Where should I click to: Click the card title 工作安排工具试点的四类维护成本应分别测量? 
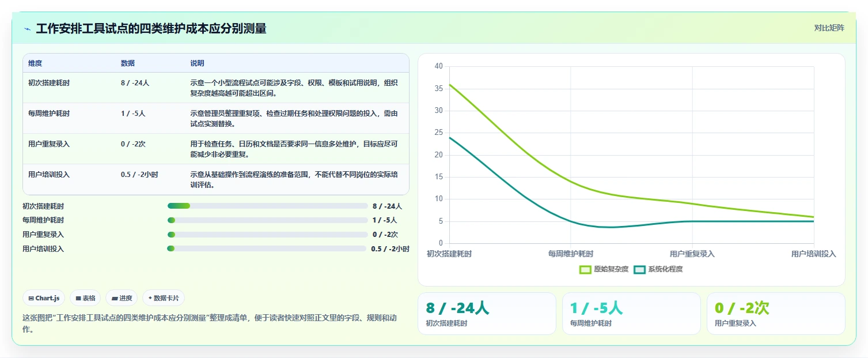pyautogui.click(x=151, y=29)
